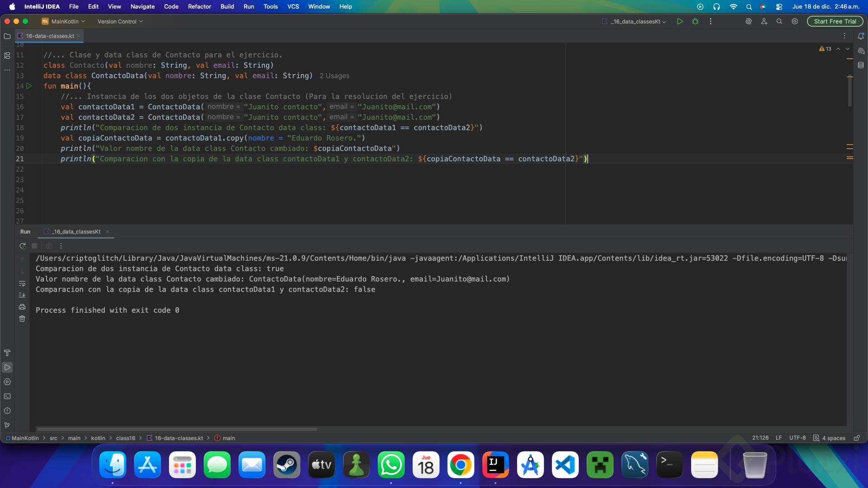Clear all console output trash icon
The height and width of the screenshot is (488, 868).
tap(22, 319)
